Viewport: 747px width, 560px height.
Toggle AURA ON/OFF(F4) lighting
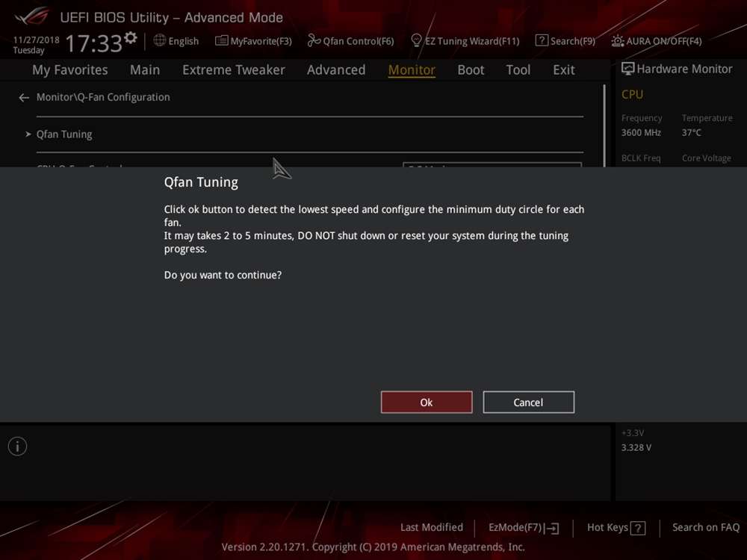click(x=656, y=41)
